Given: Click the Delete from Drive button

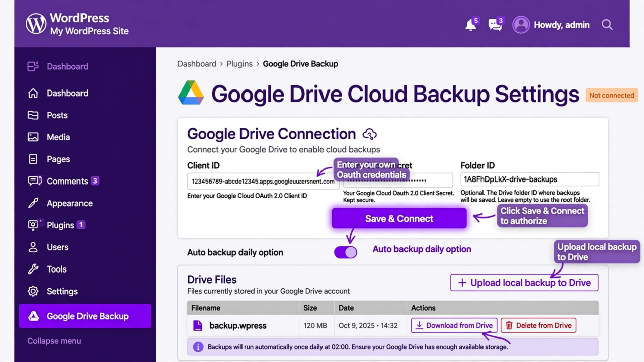Looking at the screenshot, I should 538,326.
